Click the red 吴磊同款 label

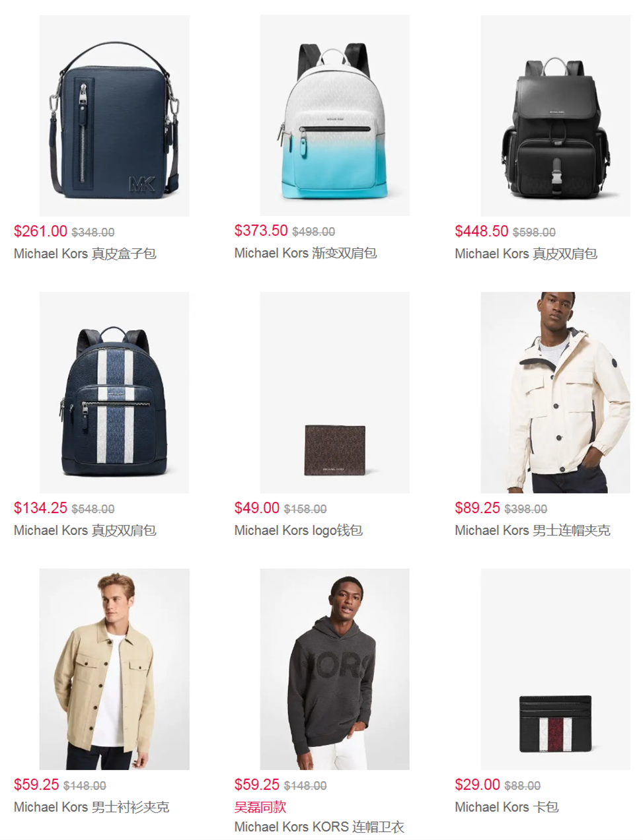260,807
